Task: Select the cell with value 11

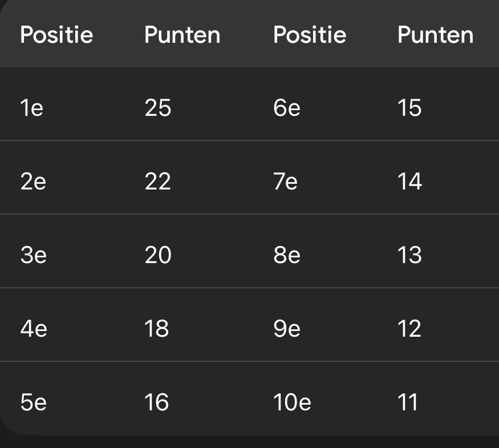Action: click(x=407, y=402)
